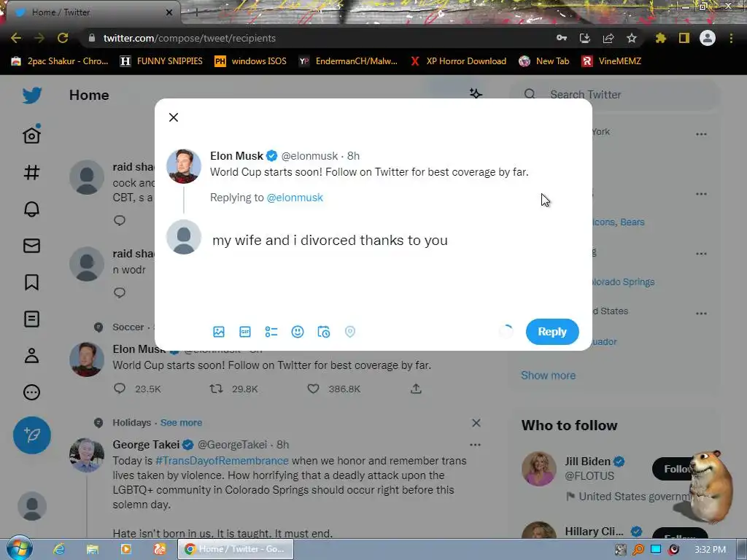747x560 pixels.
Task: Open more options for the States trend
Action: pos(701,314)
